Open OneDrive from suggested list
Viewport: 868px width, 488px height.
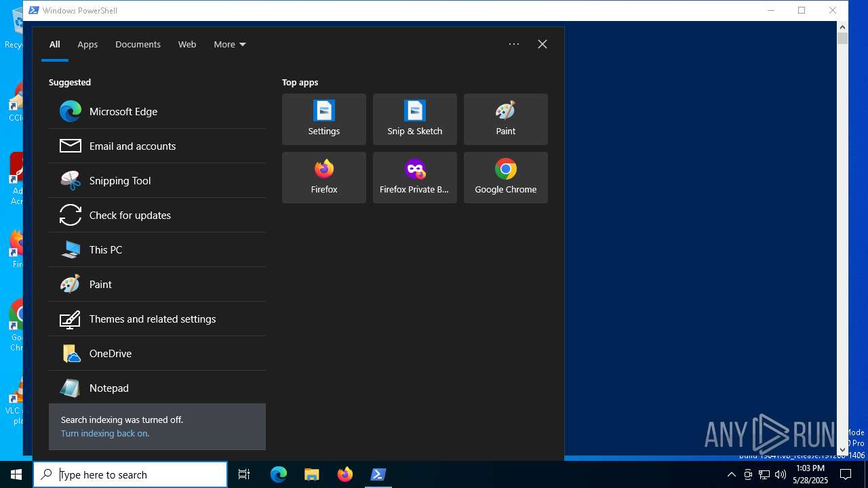(x=157, y=353)
